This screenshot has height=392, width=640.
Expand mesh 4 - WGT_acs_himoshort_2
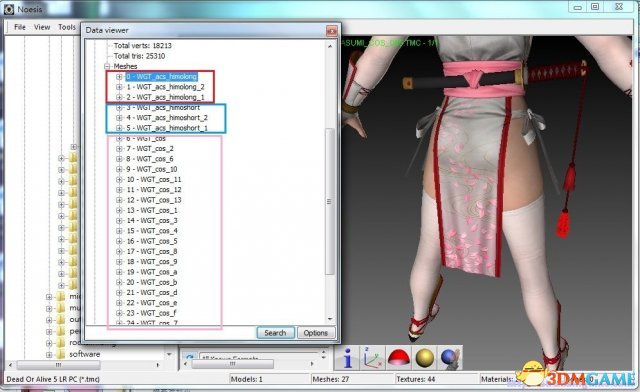tap(119, 118)
